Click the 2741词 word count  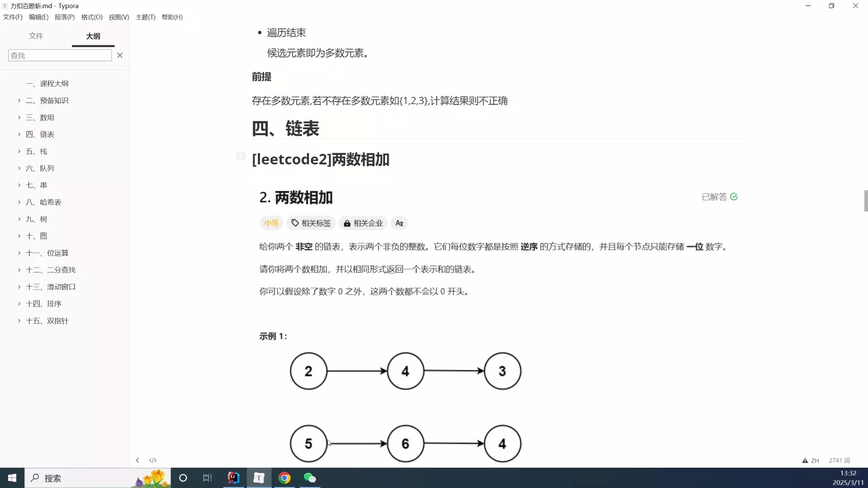(840, 460)
